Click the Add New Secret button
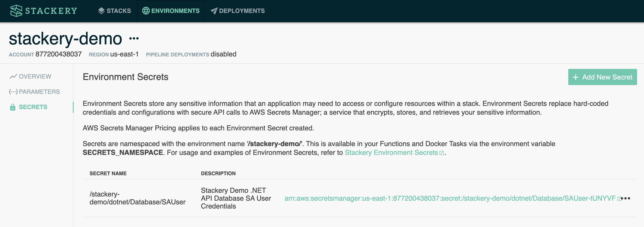This screenshot has height=227, width=644. [602, 77]
